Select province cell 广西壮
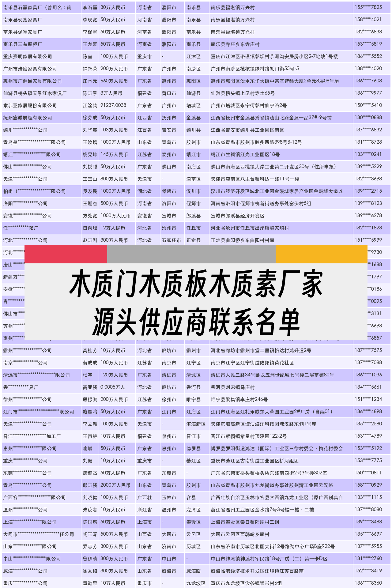Screen dimensions: 392x588 (x=145, y=497)
